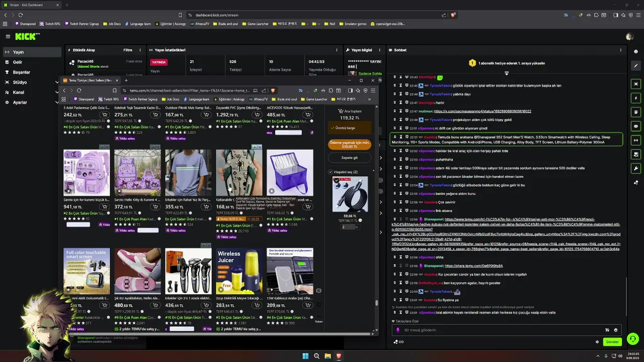Click the Temu page vertical scrollbar
The width and height of the screenshot is (644, 362).
pos(376,304)
